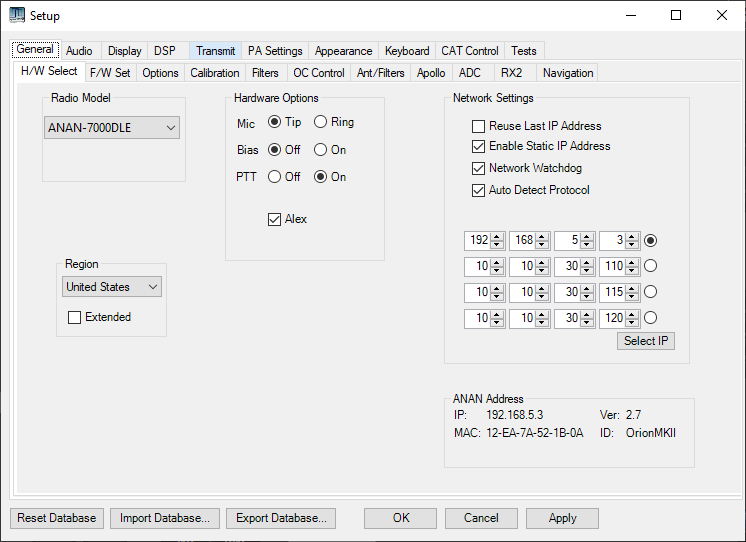Click Export Database button
Viewport: 746px width, 542px height.
click(281, 518)
